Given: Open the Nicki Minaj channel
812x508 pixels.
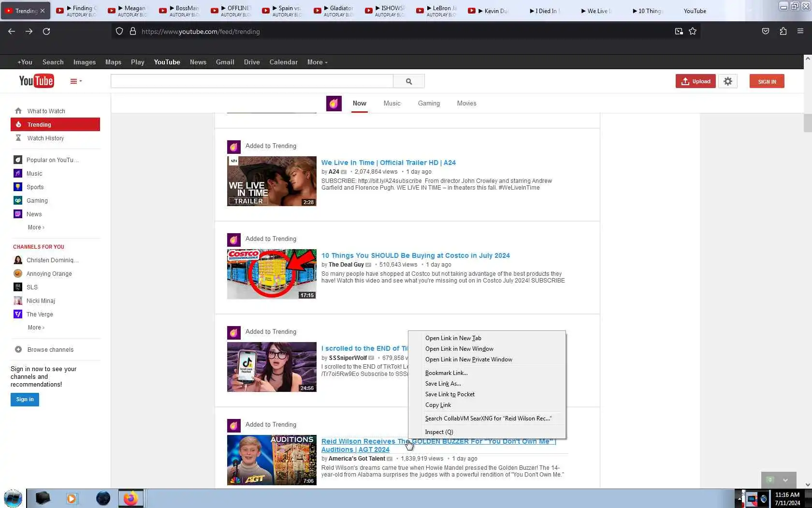Looking at the screenshot, I should (x=41, y=301).
